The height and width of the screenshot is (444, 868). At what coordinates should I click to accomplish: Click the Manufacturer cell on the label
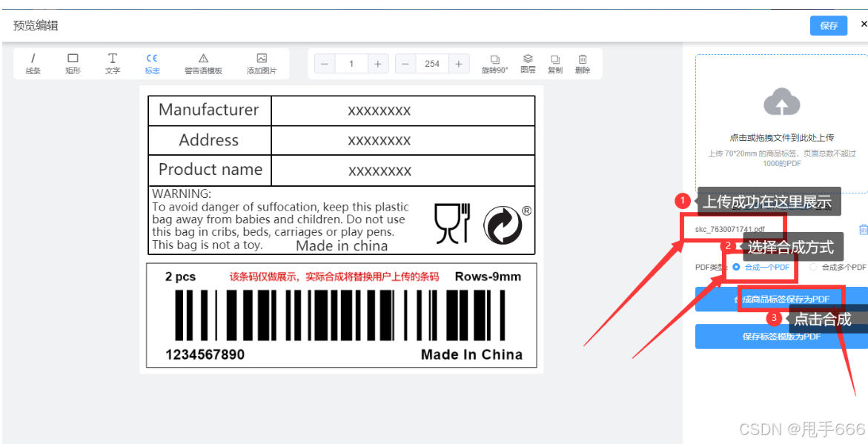click(209, 110)
